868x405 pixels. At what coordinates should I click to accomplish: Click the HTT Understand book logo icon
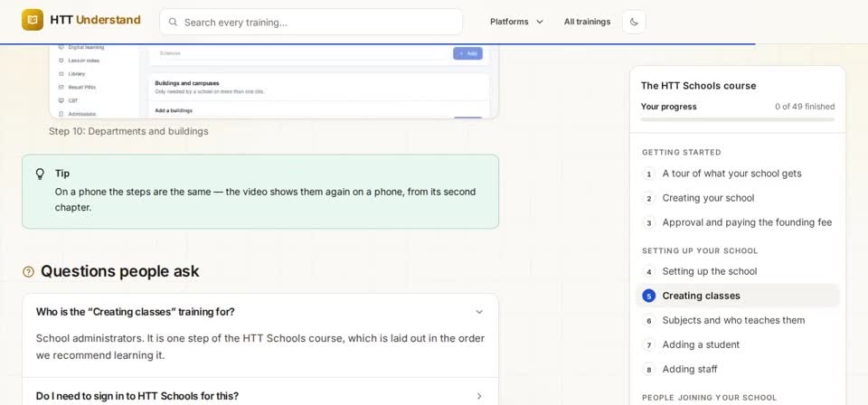(33, 20)
